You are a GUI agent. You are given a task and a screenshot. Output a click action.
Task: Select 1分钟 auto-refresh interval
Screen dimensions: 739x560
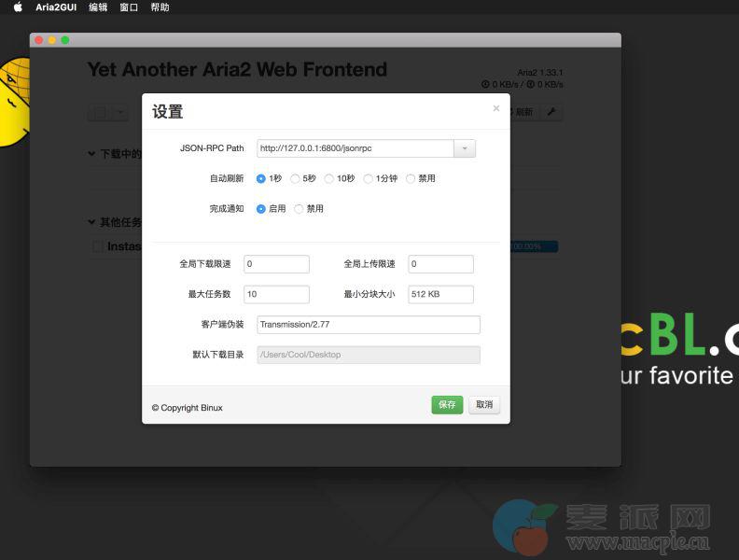click(369, 178)
